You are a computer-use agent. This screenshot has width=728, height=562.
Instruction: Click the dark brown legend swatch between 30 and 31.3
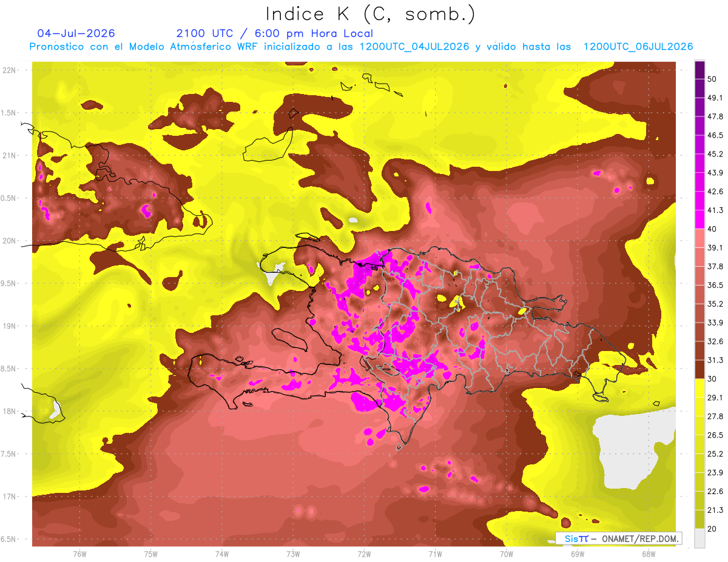click(699, 369)
